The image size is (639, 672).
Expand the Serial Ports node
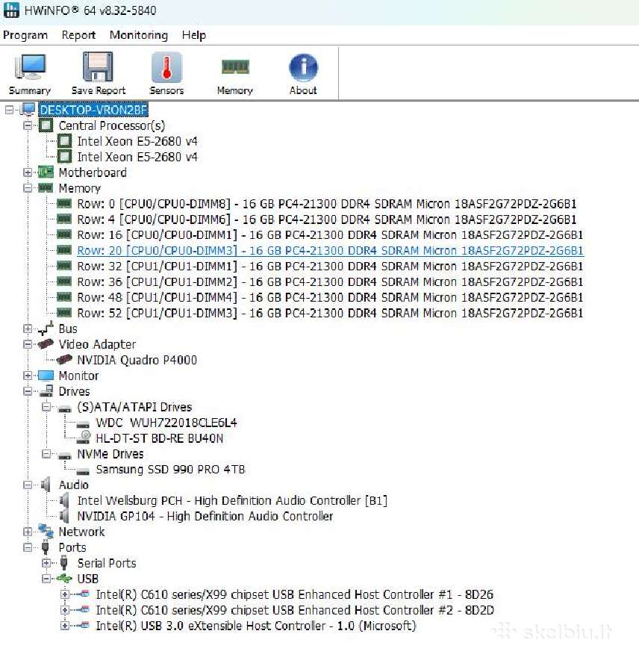[x=46, y=563]
